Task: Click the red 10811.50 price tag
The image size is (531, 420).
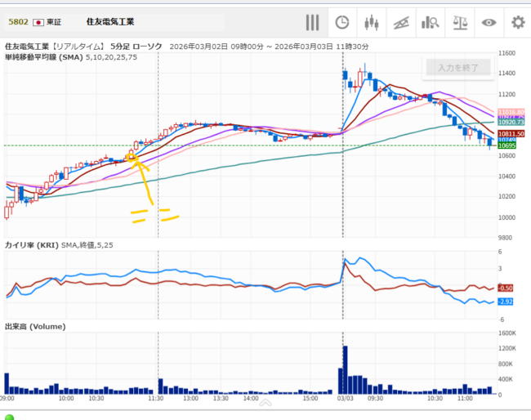Action: click(x=509, y=133)
